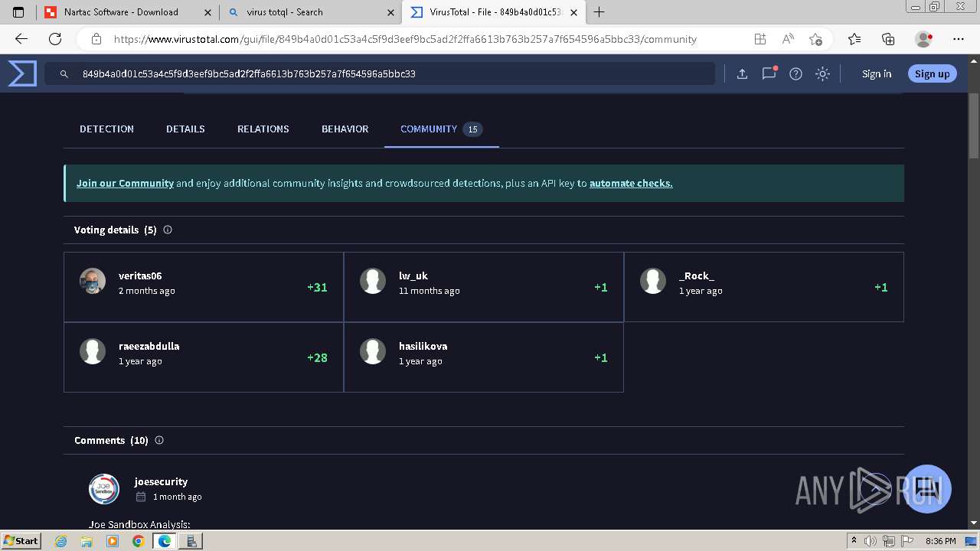Click the joesecurity username
980x551 pixels.
[161, 482]
